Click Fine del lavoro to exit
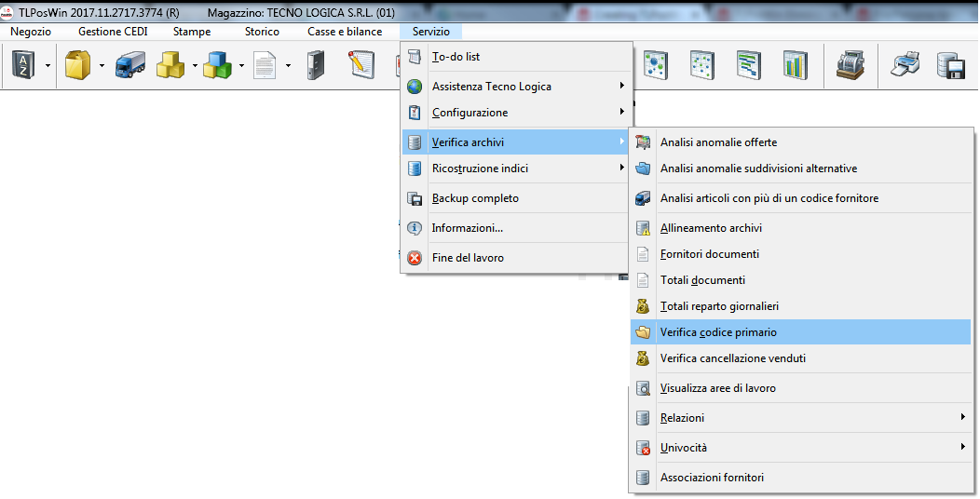 [x=468, y=258]
